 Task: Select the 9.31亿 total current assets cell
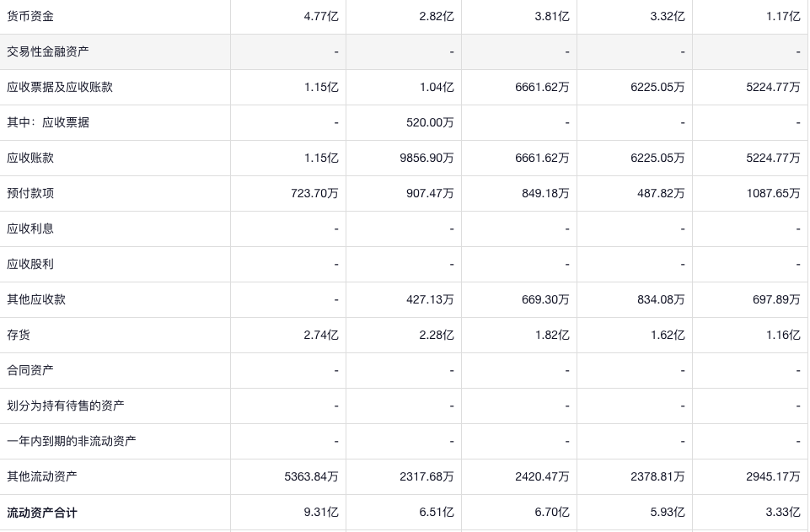[x=321, y=512]
